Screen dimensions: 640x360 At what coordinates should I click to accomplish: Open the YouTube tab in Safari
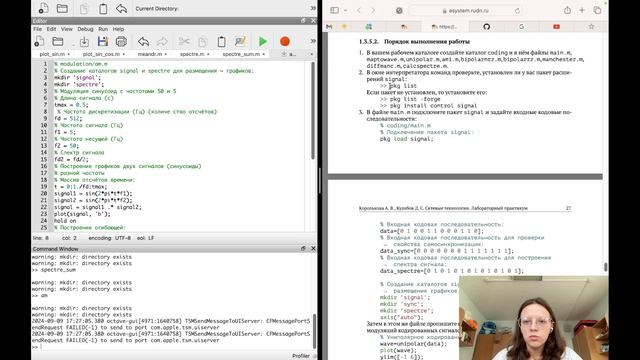(x=556, y=27)
